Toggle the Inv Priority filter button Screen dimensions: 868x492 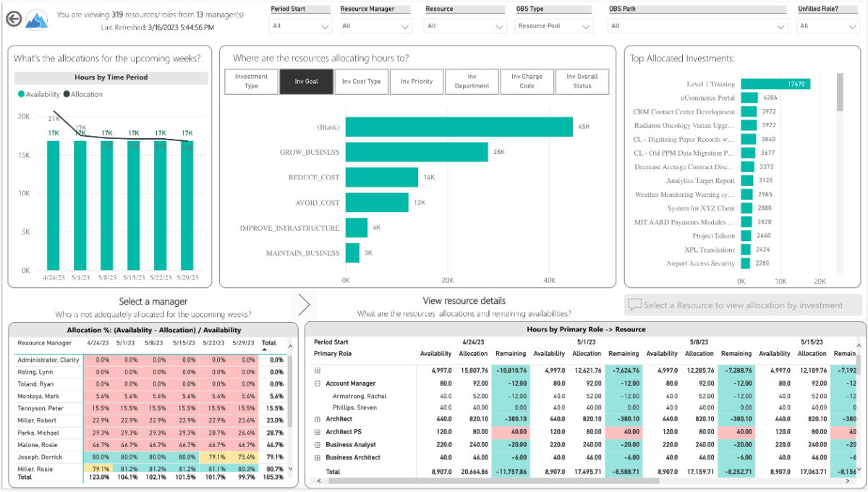pyautogui.click(x=417, y=82)
